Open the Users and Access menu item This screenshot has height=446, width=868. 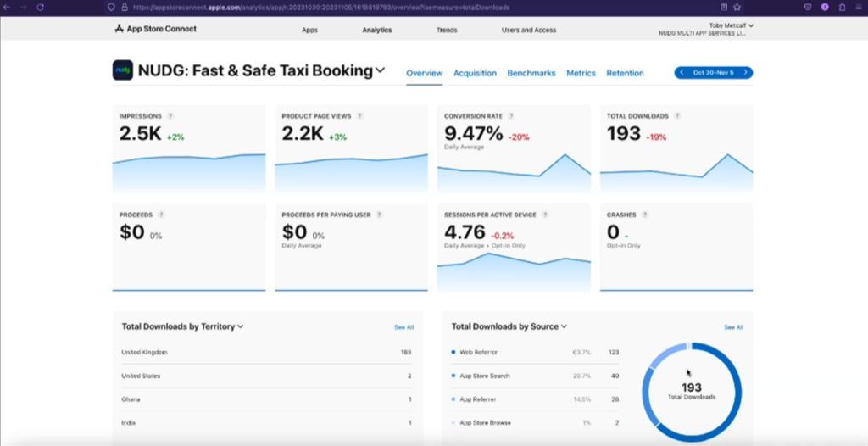[529, 30]
